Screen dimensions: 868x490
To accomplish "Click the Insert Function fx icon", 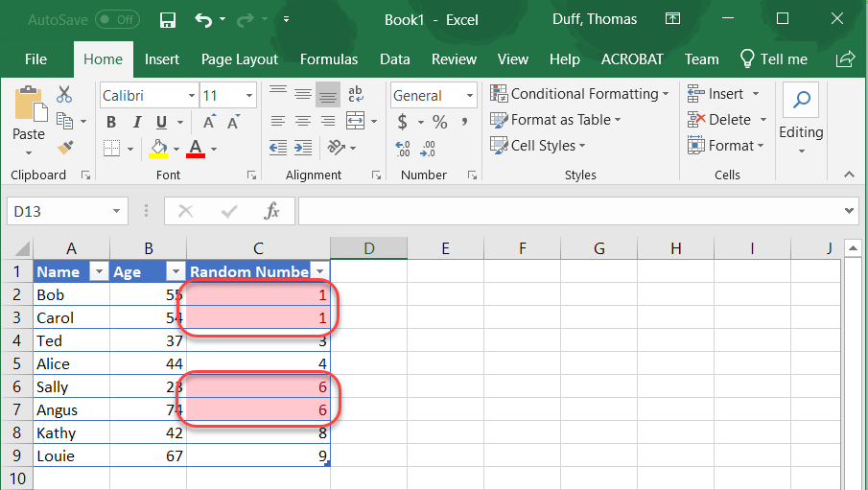I will click(272, 211).
